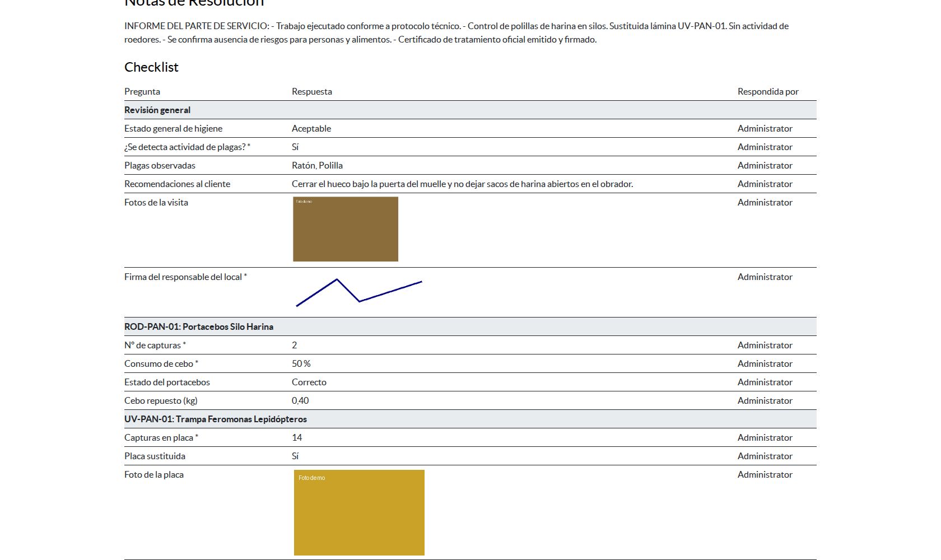
Task: Click Administrator in the Capturas en placa row
Action: [765, 437]
